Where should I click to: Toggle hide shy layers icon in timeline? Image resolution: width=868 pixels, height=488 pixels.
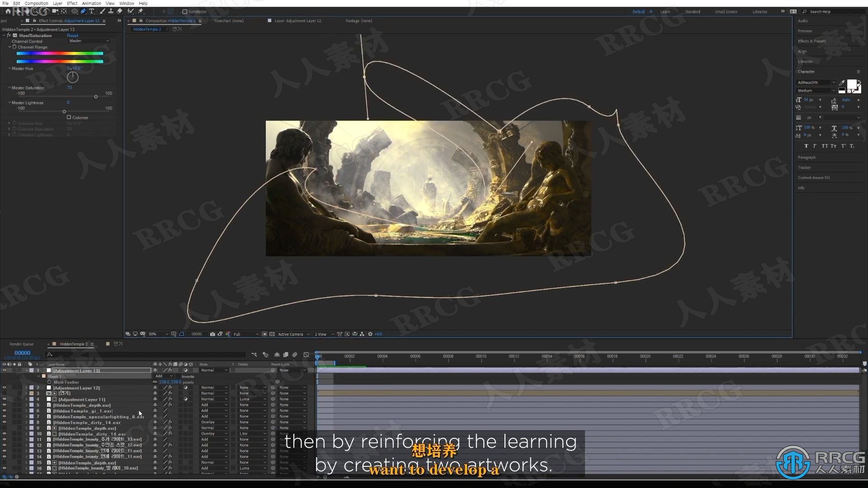277,355
